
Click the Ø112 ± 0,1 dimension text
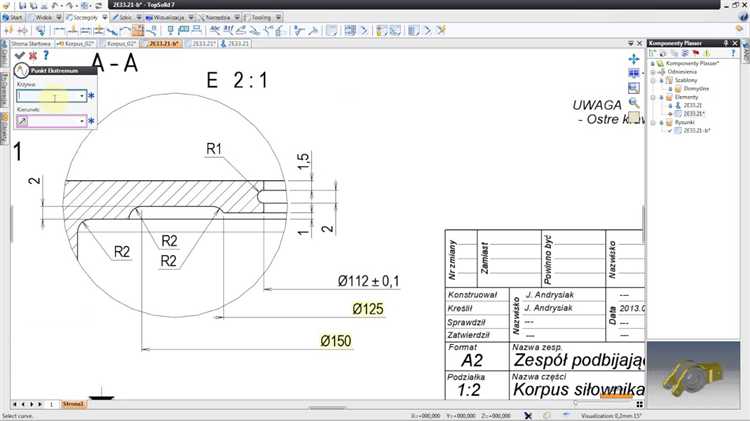click(x=368, y=281)
